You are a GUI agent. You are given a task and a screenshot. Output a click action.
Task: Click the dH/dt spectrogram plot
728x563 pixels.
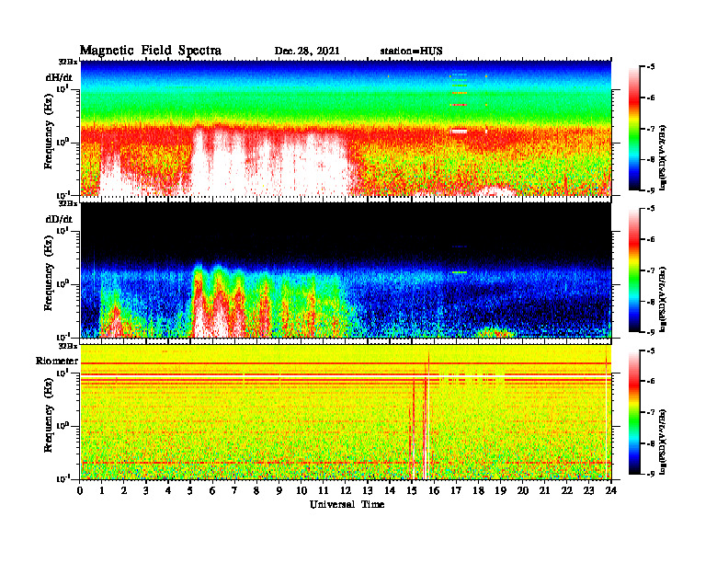[x=346, y=128]
